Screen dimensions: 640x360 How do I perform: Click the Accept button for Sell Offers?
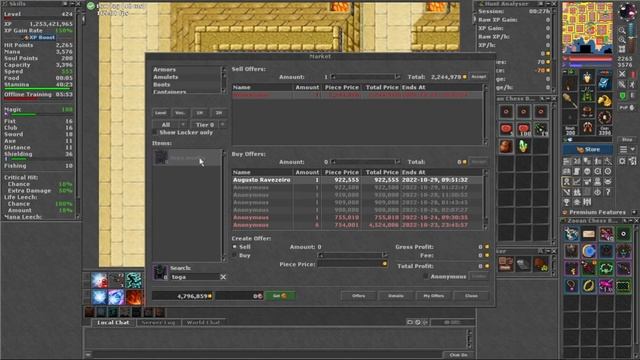coord(478,76)
